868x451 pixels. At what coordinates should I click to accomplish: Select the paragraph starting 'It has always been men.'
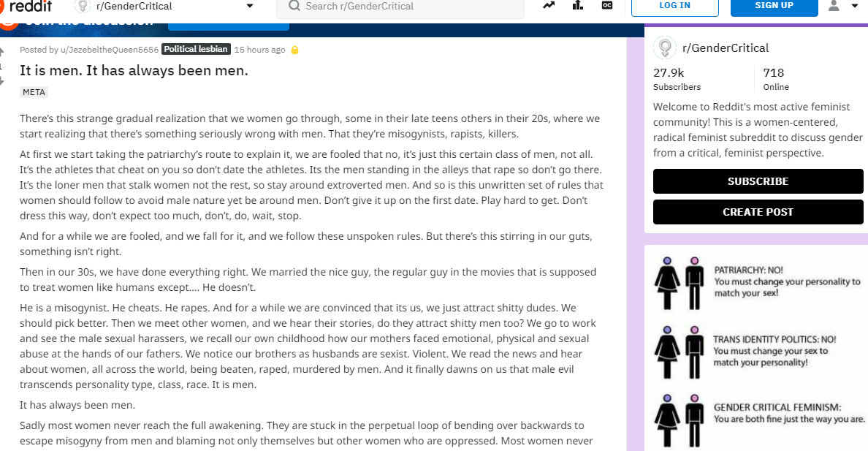(77, 405)
